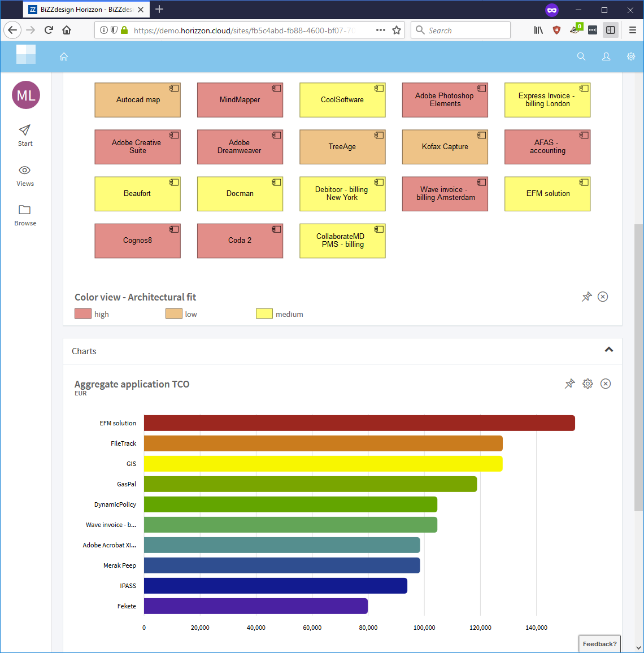The height and width of the screenshot is (653, 644).
Task: Click the IPASS chart bar
Action: 276,586
